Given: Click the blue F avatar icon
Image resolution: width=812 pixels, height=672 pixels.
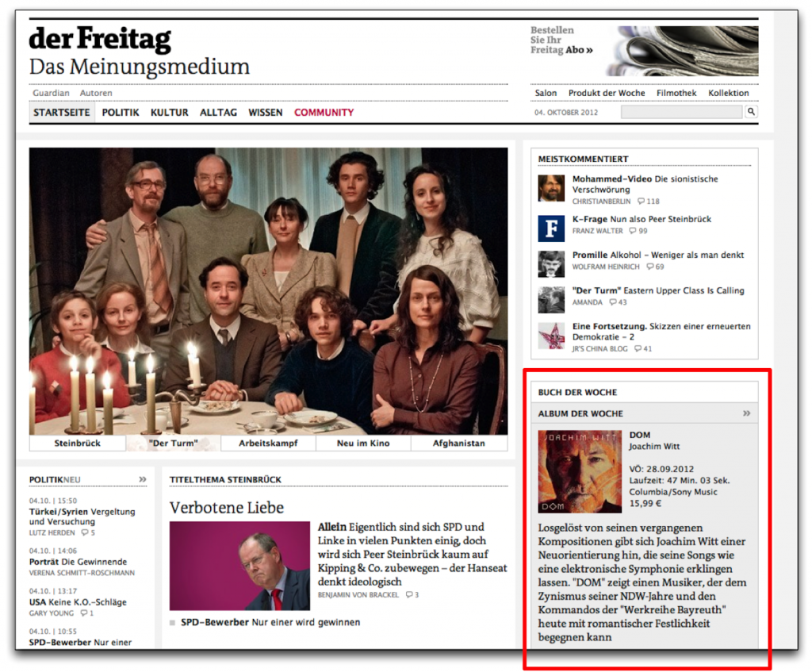Looking at the screenshot, I should (x=551, y=228).
